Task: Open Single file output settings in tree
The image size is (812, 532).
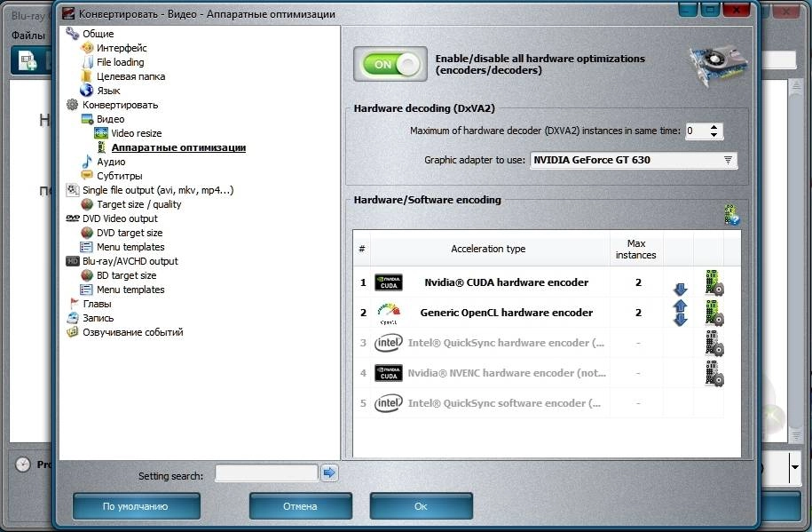Action: [x=158, y=190]
